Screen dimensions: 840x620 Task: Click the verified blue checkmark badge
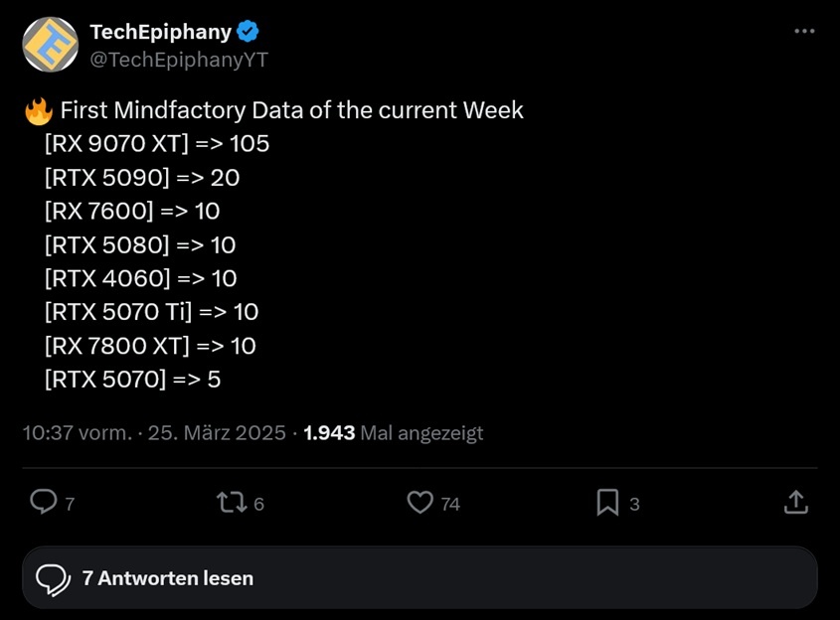246,31
